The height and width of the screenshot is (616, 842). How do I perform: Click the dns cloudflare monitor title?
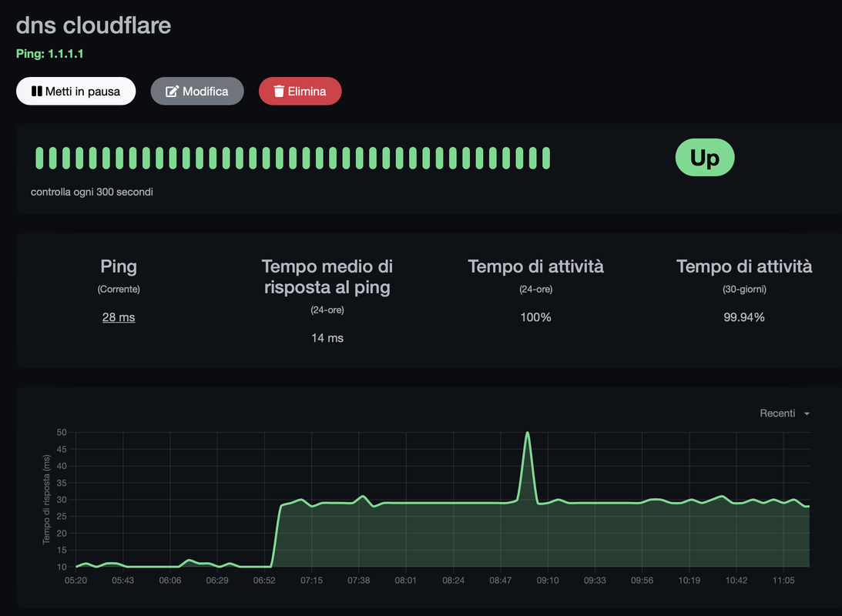coord(93,25)
